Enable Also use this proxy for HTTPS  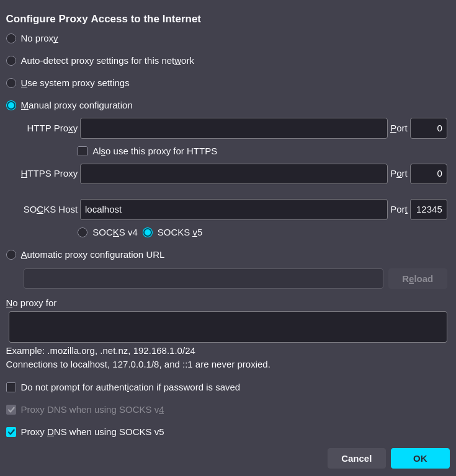tap(83, 151)
